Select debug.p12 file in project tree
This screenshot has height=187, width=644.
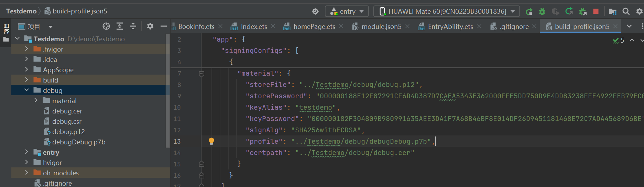[68, 132]
